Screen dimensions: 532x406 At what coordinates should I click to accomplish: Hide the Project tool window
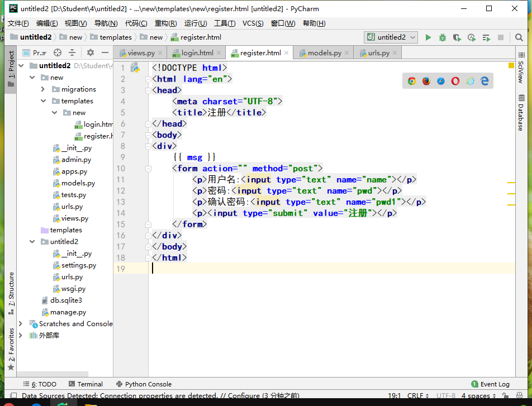104,52
